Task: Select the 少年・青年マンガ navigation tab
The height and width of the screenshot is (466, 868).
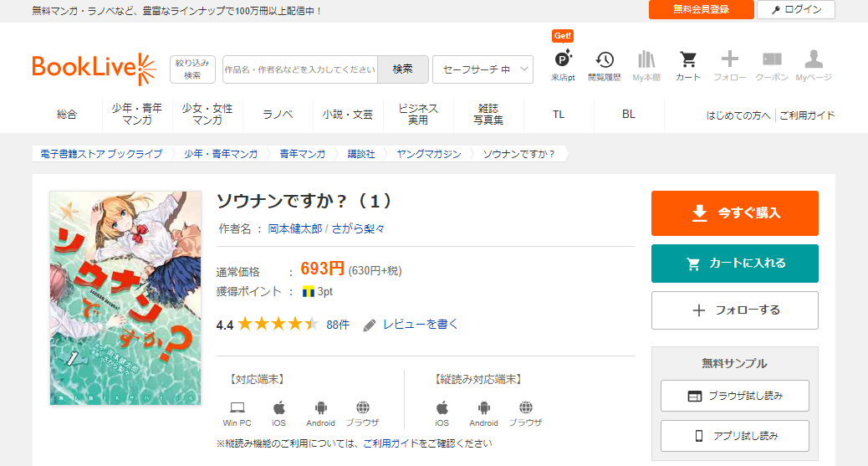Action: 137,115
